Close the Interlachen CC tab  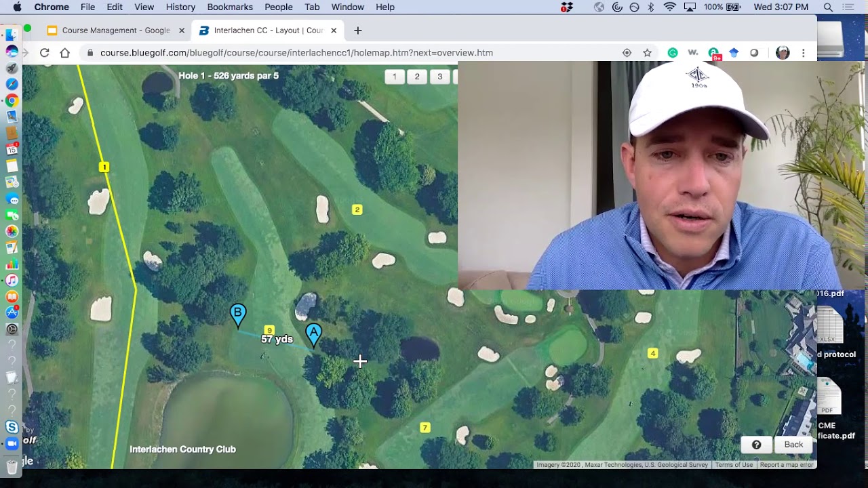tap(334, 30)
